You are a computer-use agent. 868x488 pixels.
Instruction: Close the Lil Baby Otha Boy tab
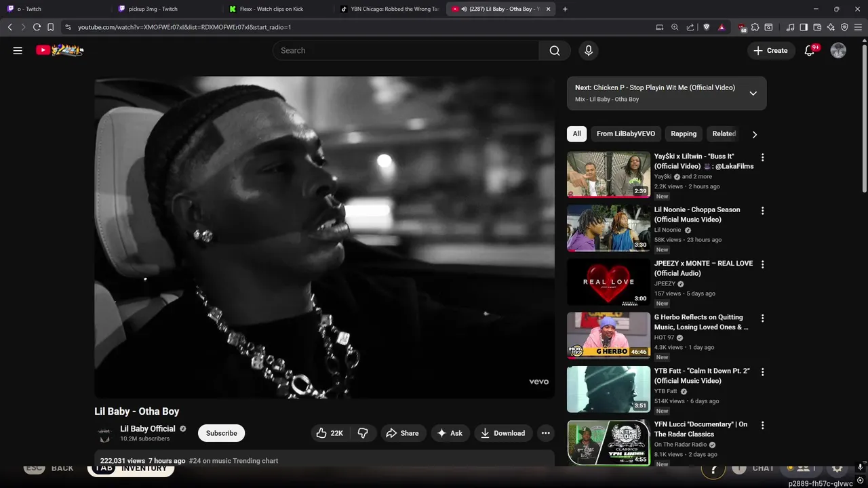548,9
